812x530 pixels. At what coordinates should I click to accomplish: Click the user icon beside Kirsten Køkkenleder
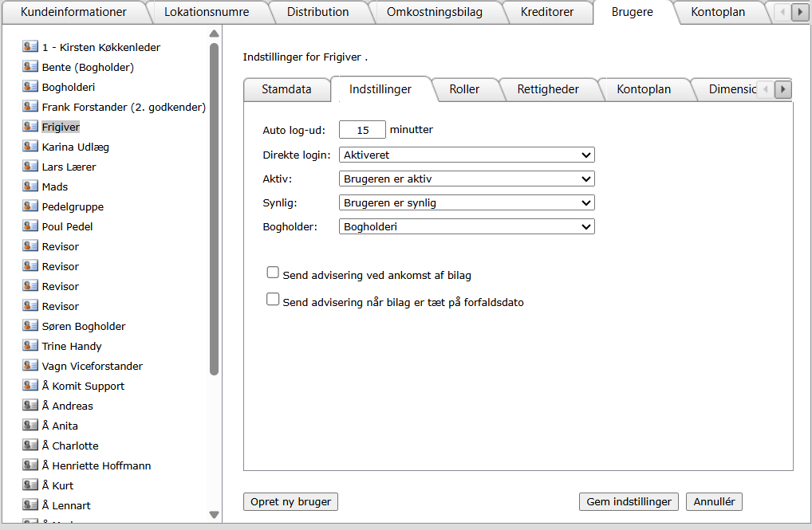point(30,46)
